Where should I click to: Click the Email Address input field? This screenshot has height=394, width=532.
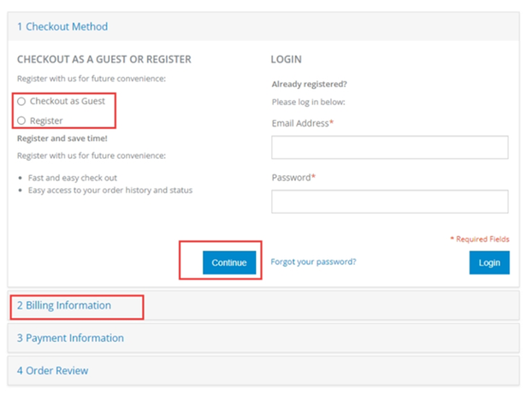coord(389,147)
